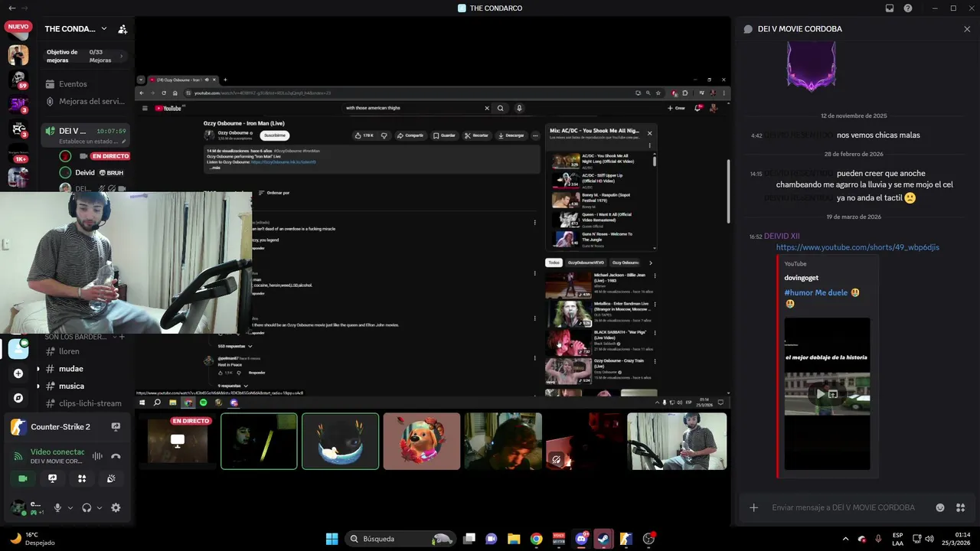Click the EN DIRECTO live badge in sidebar
980x551 pixels.
pos(110,156)
